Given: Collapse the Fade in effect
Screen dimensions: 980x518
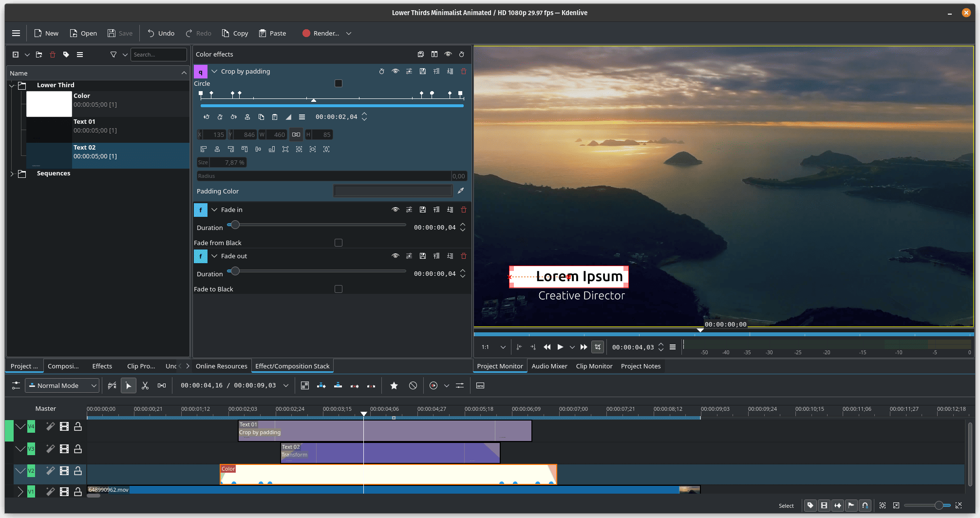Looking at the screenshot, I should [214, 210].
